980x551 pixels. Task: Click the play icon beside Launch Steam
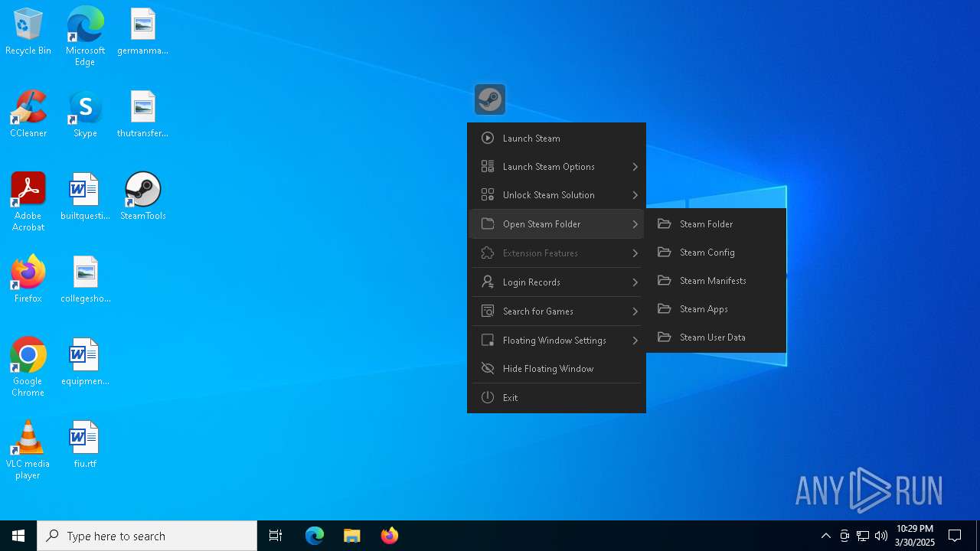click(x=487, y=139)
